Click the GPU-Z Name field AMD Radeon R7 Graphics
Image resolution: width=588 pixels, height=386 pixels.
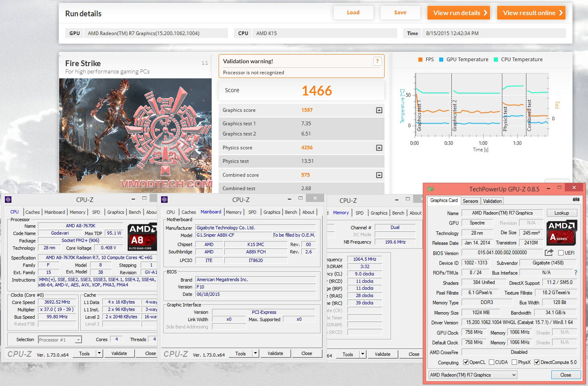click(502, 213)
